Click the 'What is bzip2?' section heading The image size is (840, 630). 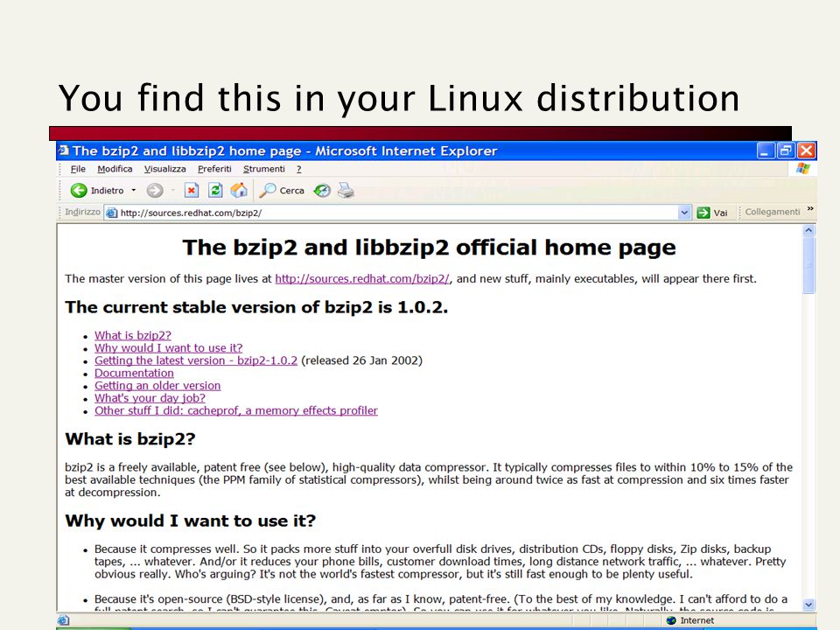coord(130,438)
